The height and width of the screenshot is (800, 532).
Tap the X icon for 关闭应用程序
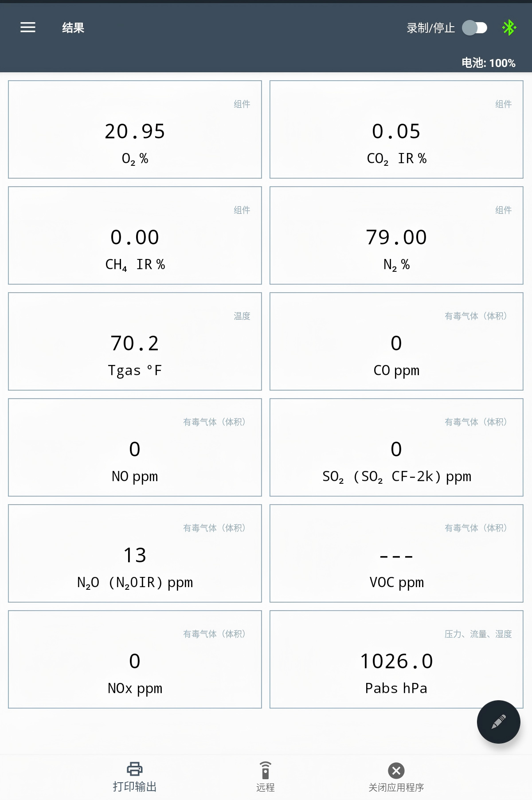pyautogui.click(x=396, y=771)
